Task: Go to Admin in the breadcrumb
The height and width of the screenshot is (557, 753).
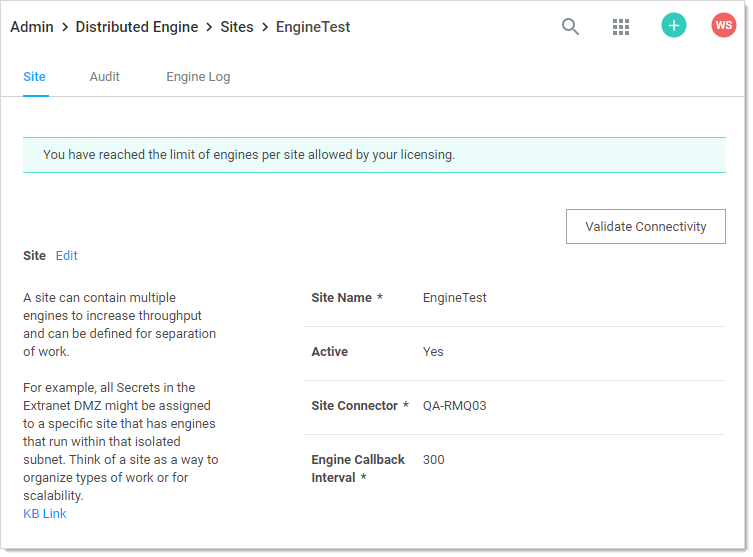Action: coord(32,27)
